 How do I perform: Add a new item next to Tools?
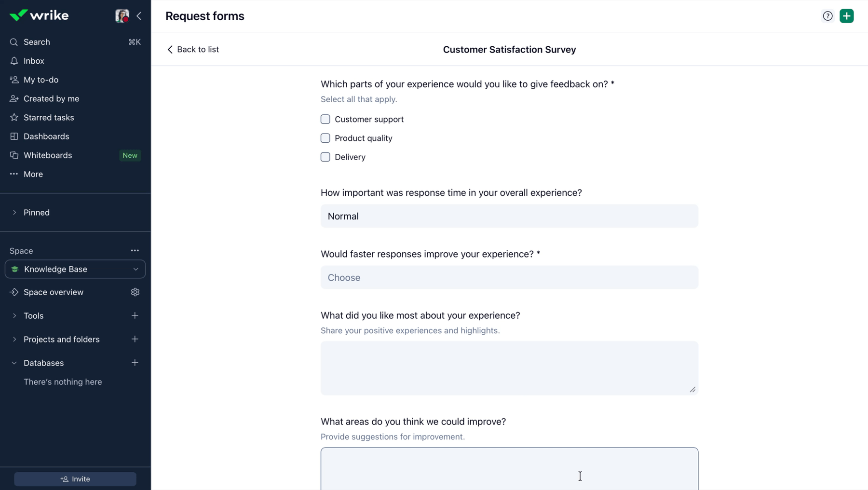(x=135, y=315)
